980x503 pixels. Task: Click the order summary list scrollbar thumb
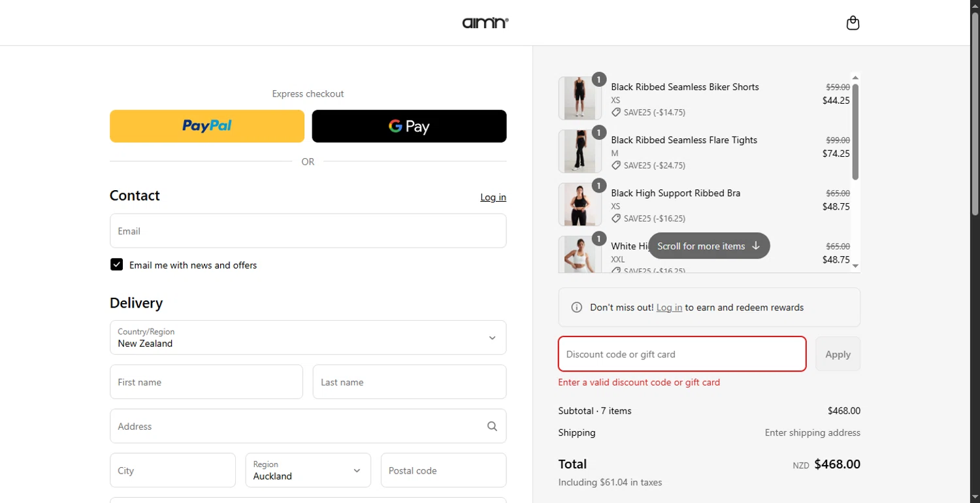tap(855, 131)
